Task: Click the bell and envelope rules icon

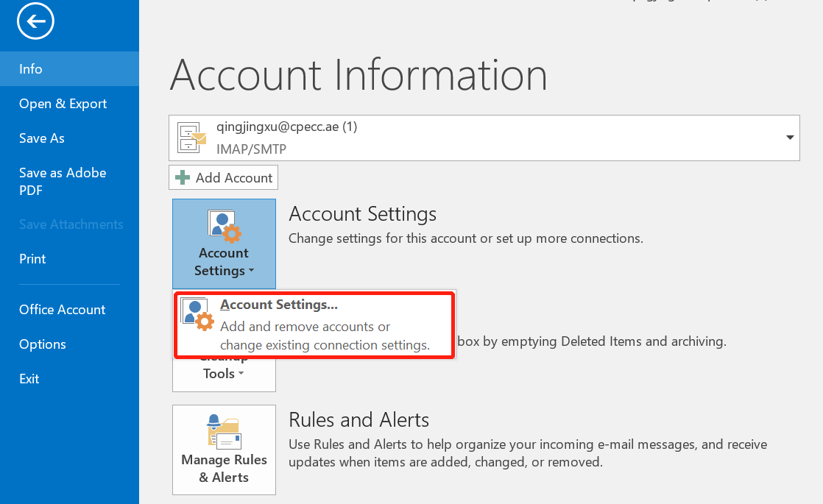Action: coord(224,432)
